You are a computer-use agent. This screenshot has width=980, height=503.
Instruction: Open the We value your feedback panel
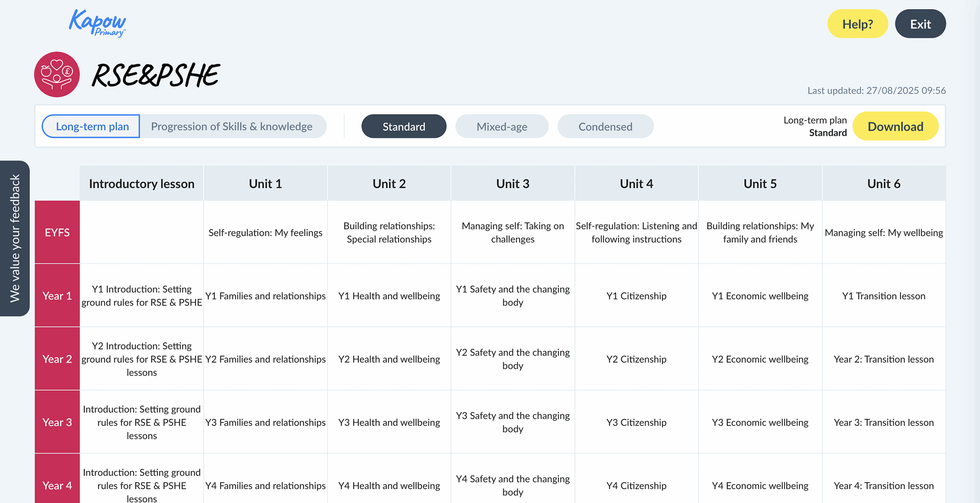(15, 238)
